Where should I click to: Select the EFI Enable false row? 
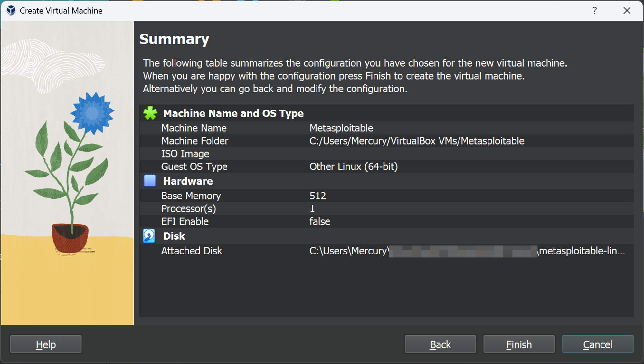coord(319,222)
